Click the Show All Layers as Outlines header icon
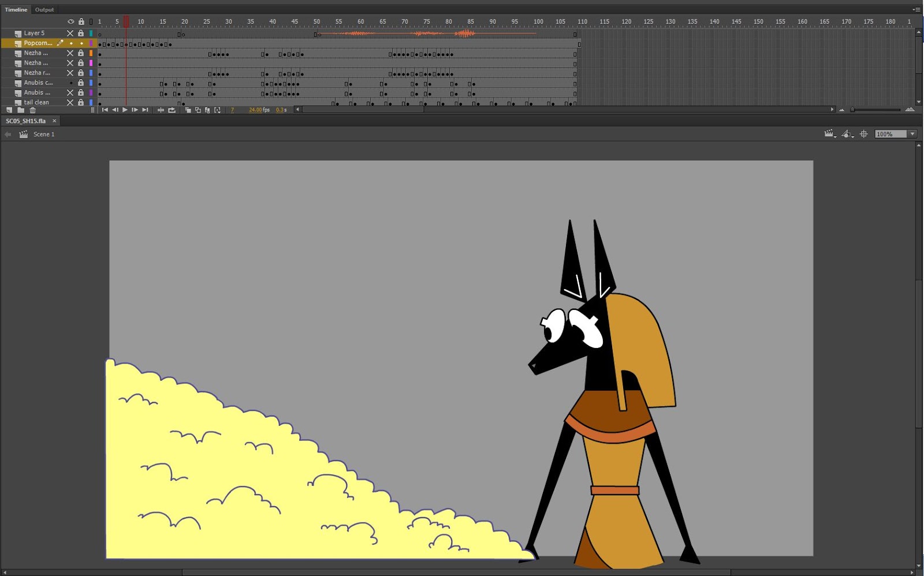 (x=91, y=21)
